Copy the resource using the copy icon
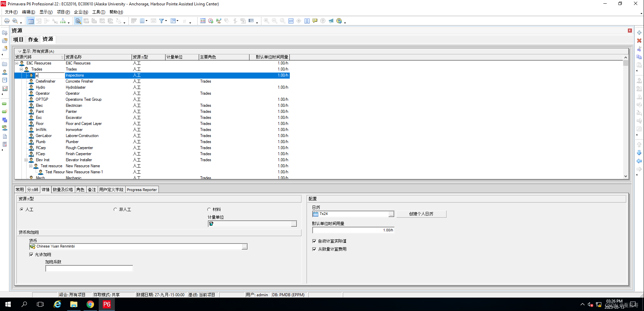 click(639, 57)
